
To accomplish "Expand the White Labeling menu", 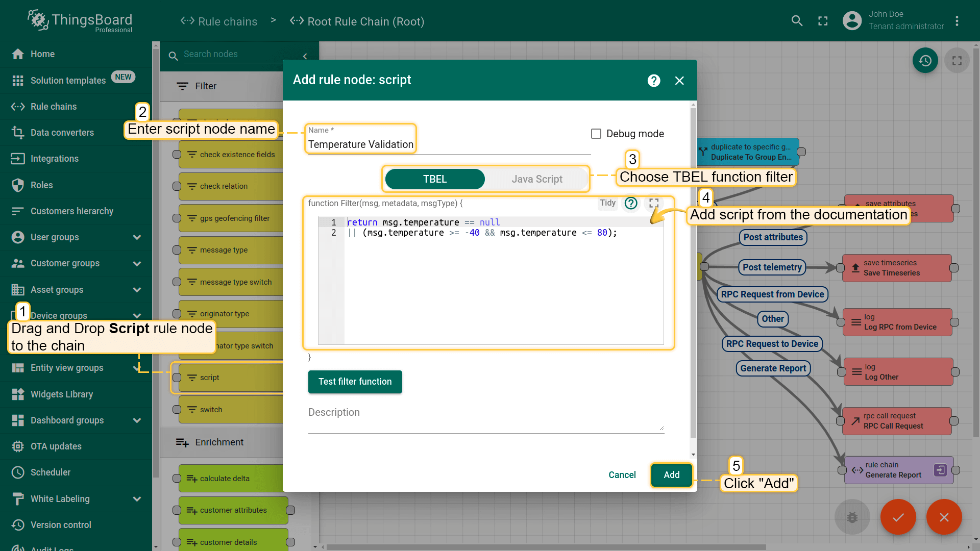I will point(137,499).
